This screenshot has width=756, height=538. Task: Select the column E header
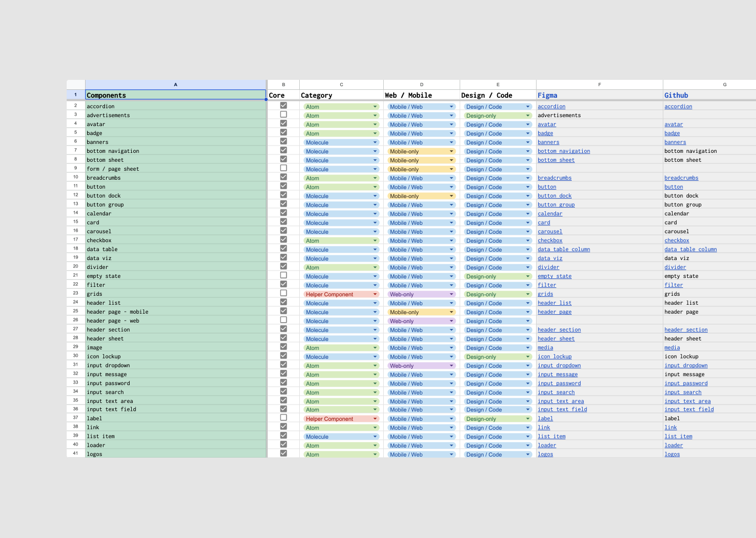[498, 85]
